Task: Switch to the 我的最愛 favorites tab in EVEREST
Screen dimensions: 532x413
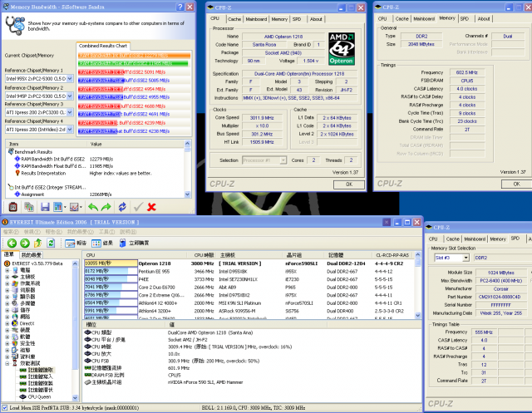Action: [32, 255]
